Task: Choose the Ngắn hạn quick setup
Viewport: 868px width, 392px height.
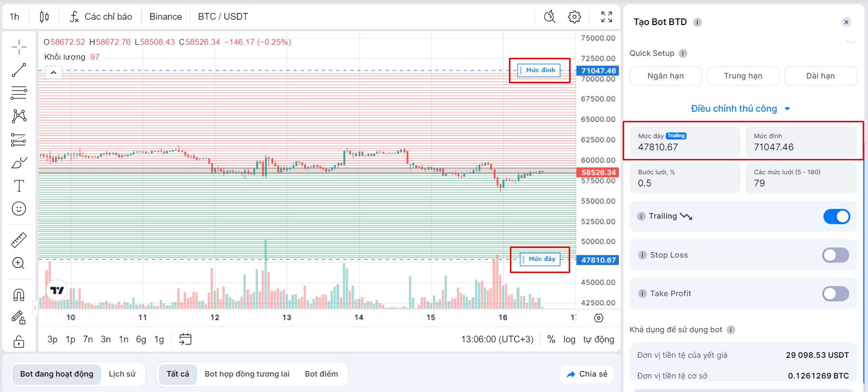Action: [x=666, y=76]
